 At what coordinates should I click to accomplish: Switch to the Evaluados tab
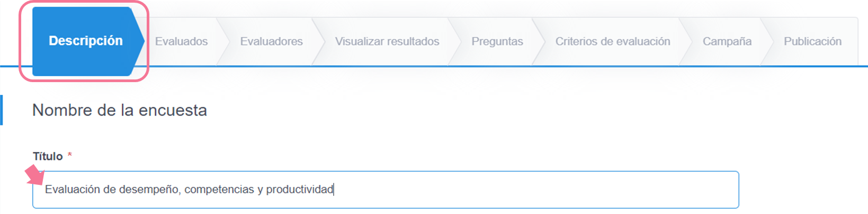click(181, 41)
